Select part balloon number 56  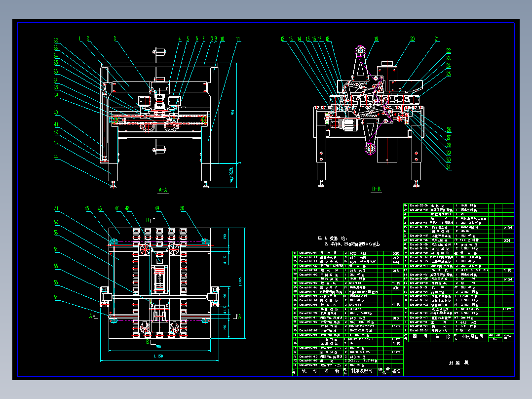click(56, 282)
